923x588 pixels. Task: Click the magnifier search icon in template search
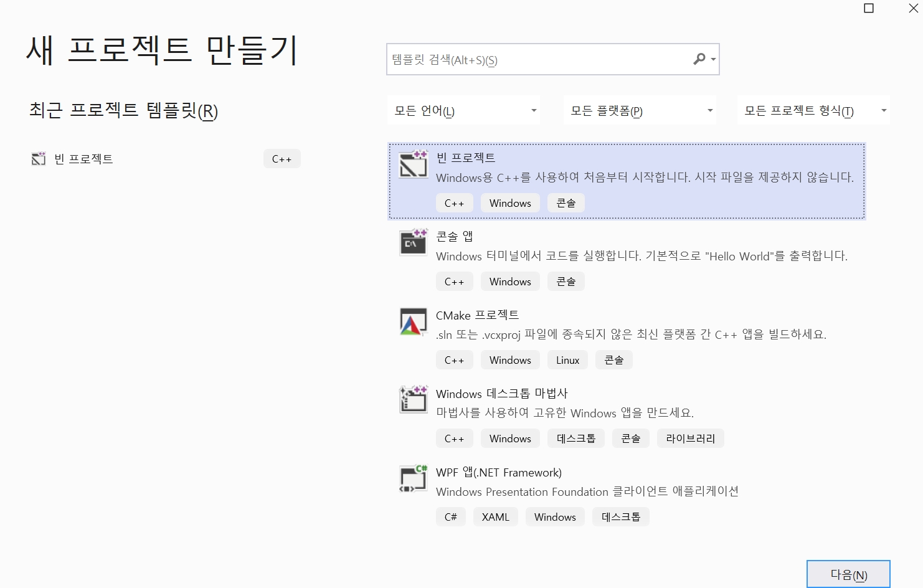(700, 59)
